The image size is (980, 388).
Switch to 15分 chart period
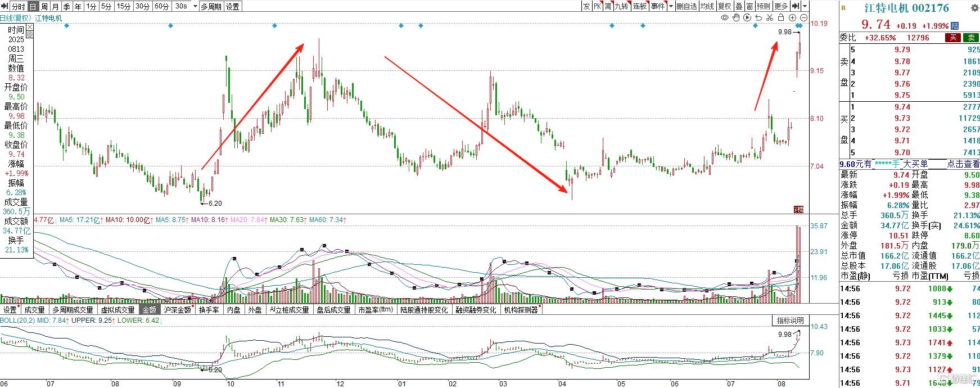click(124, 6)
